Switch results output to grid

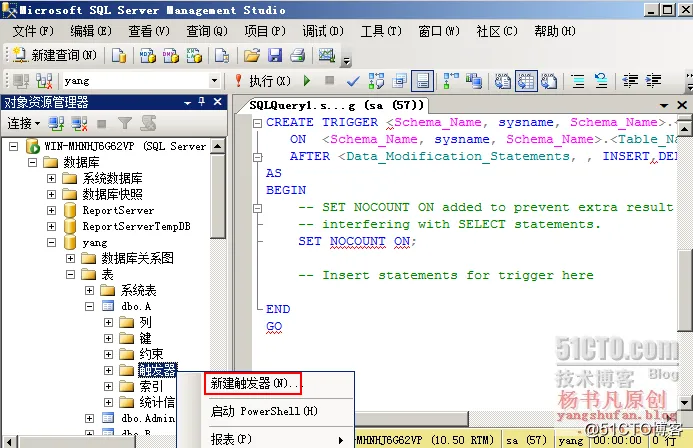[x=526, y=81]
